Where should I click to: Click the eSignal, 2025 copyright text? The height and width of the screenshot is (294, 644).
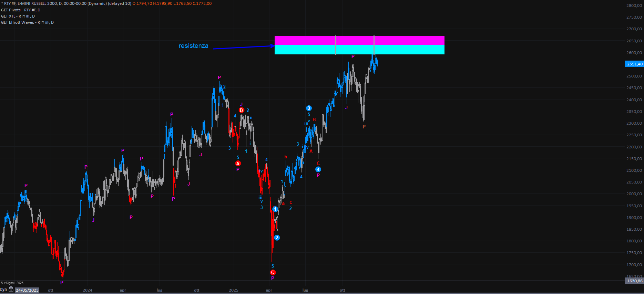point(12,283)
